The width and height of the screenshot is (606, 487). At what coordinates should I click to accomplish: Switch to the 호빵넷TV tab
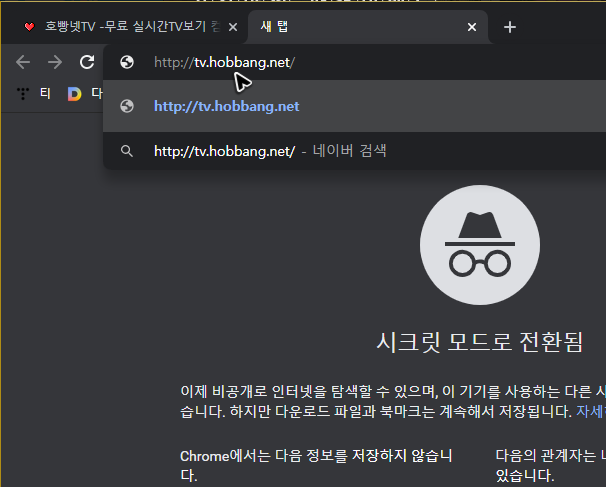pyautogui.click(x=128, y=27)
